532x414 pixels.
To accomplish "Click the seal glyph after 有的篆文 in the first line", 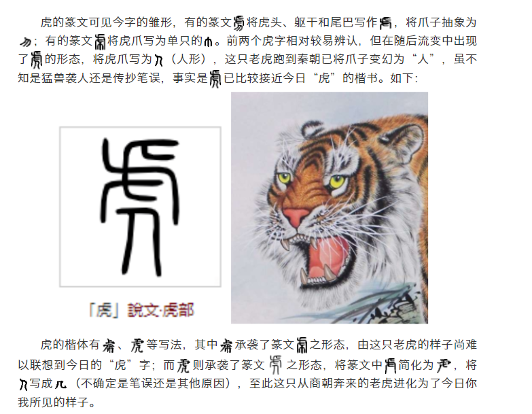I will 239,23.
